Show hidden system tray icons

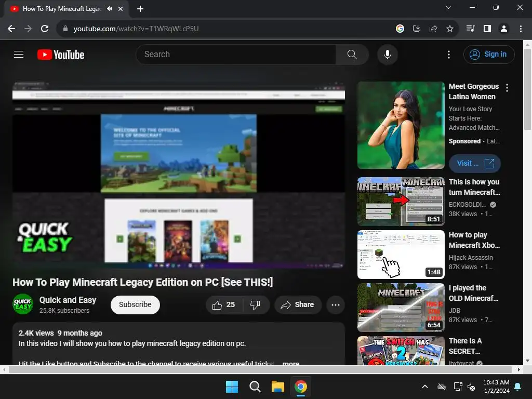(425, 387)
